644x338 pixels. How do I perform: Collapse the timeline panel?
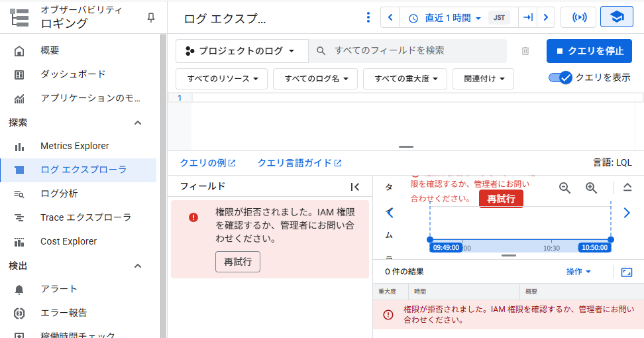[627, 188]
